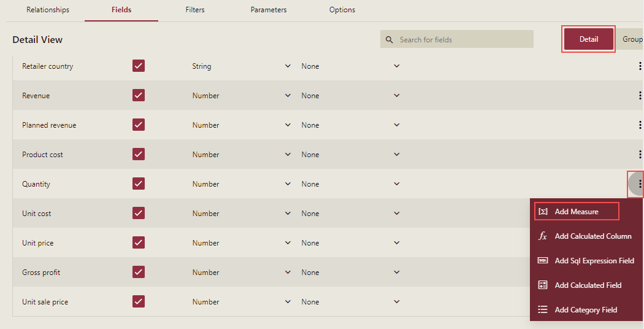Switch to the Group view button
The width and height of the screenshot is (644, 329).
pos(632,39)
